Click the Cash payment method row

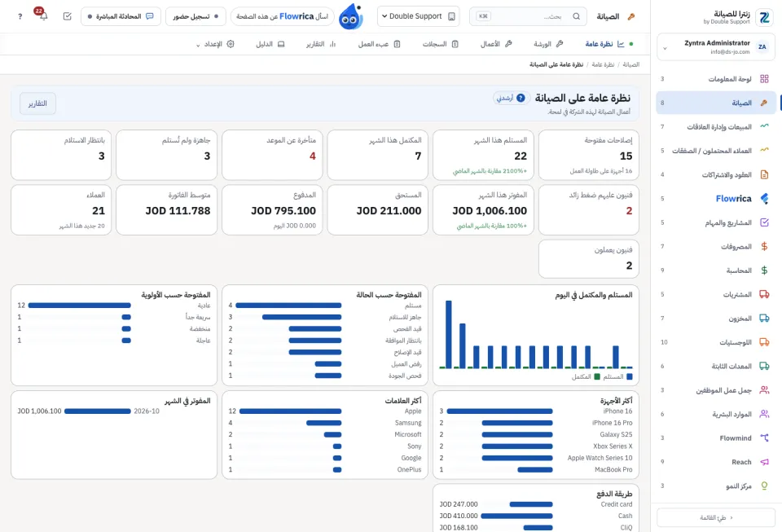(x=536, y=516)
